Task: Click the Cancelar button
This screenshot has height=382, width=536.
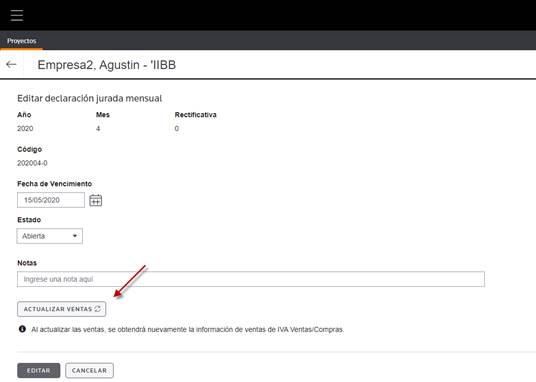Action: click(89, 370)
